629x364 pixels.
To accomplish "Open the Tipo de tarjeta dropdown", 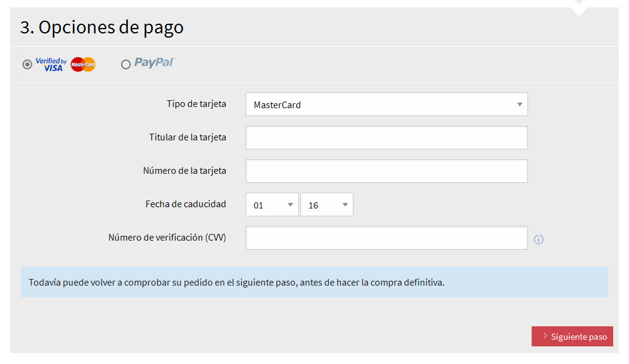I will pos(386,105).
